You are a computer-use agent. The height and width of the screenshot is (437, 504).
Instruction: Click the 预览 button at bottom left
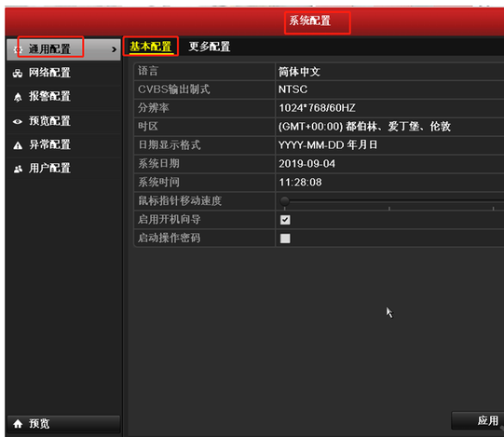coord(63,424)
